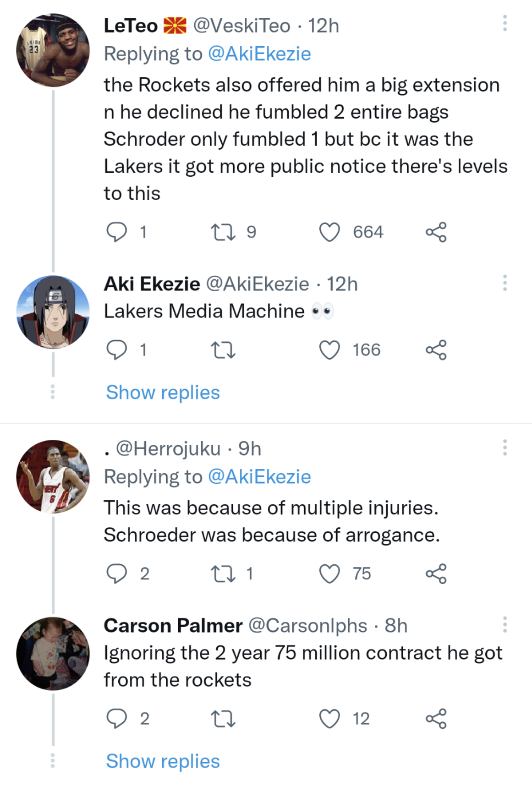Share LeTeo's tweet about fumbled bags
Viewport: 532px width, 790px height.
point(436,232)
